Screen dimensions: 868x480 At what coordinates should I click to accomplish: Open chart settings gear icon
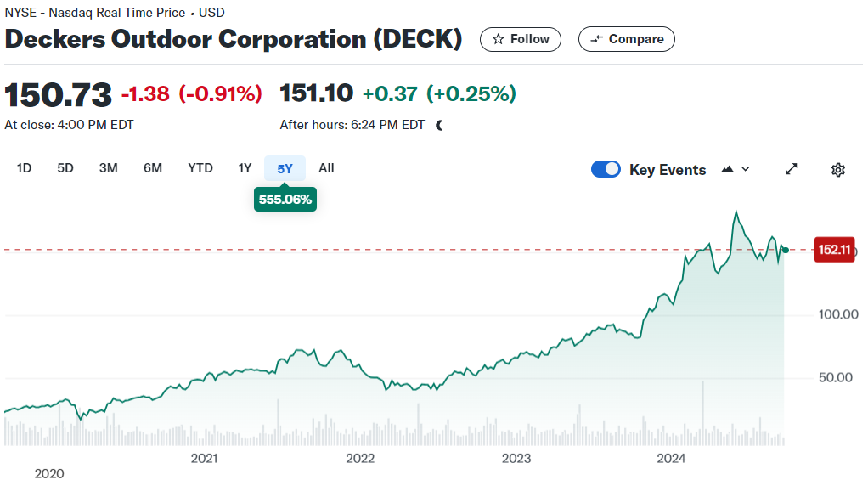tap(838, 169)
